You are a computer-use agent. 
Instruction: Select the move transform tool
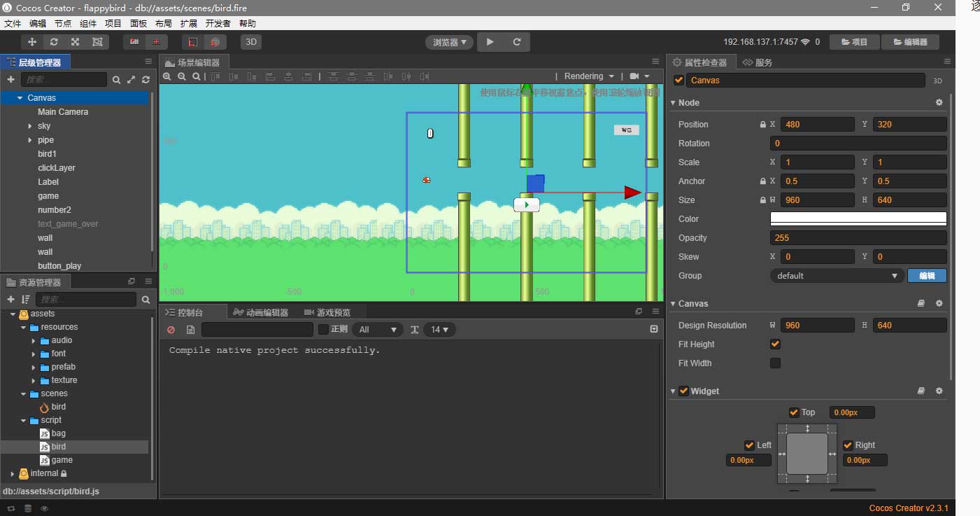point(32,42)
